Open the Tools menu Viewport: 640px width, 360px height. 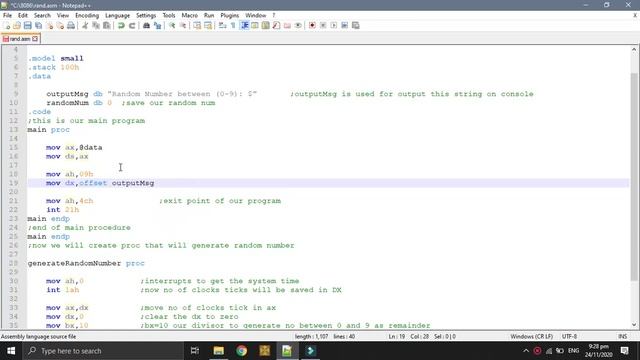tap(169, 16)
